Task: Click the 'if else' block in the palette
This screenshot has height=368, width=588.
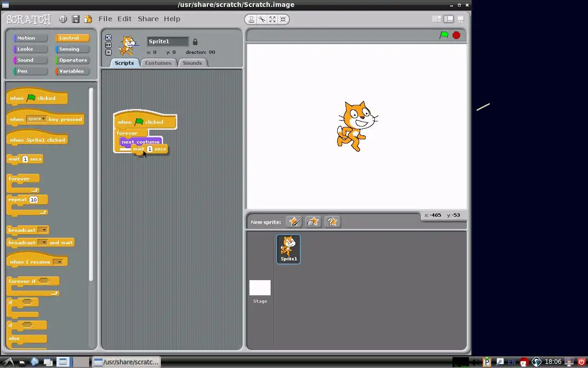Action: click(x=27, y=335)
